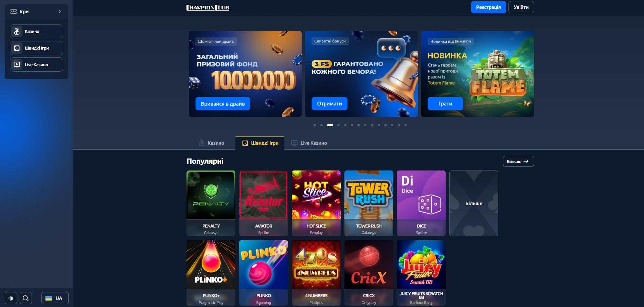Click the Реєстрація button

point(488,7)
